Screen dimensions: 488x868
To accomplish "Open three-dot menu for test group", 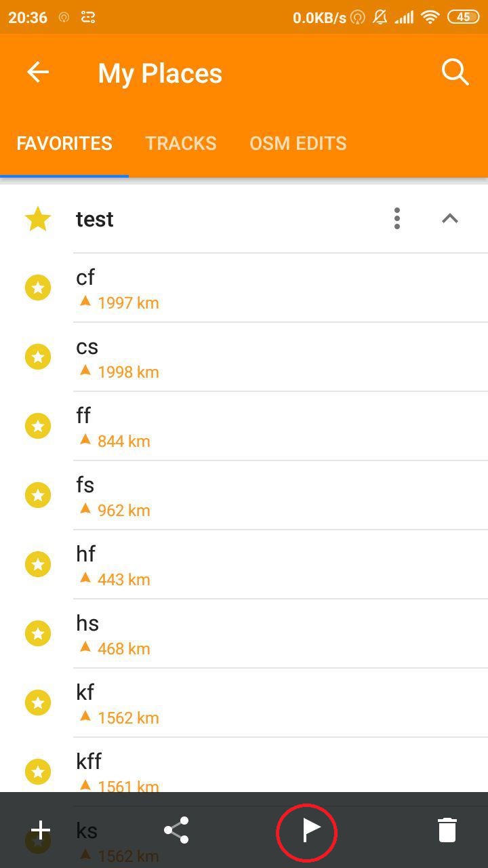I will click(x=397, y=218).
